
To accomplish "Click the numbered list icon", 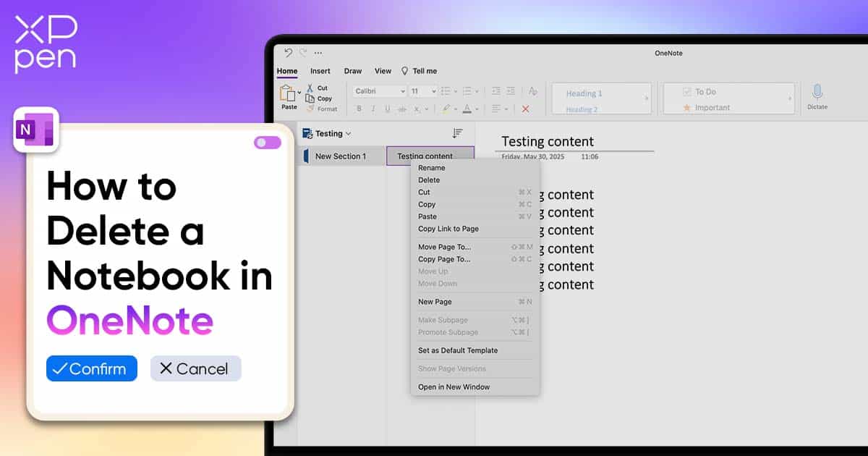I will coord(466,91).
